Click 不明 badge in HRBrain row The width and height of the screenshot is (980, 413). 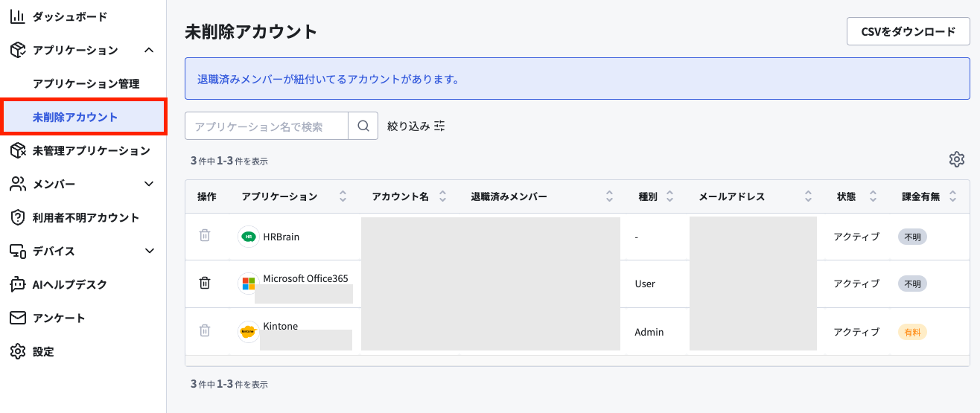pos(912,237)
